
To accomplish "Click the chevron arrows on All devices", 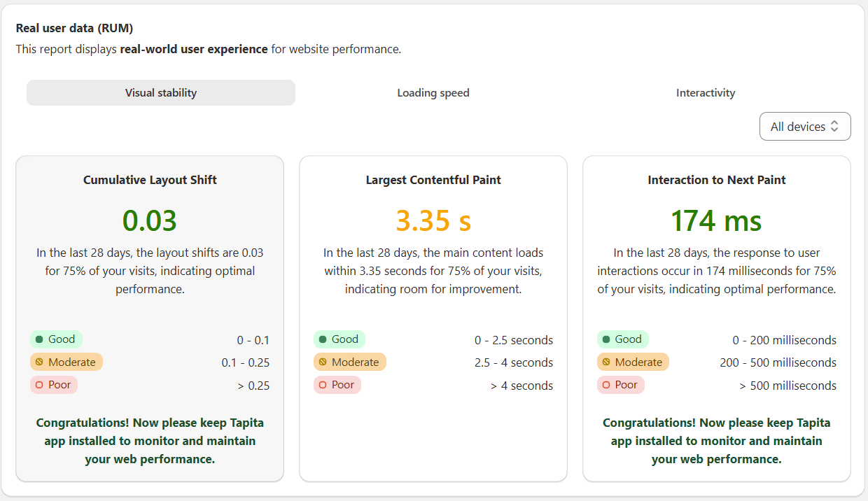I will [x=834, y=127].
